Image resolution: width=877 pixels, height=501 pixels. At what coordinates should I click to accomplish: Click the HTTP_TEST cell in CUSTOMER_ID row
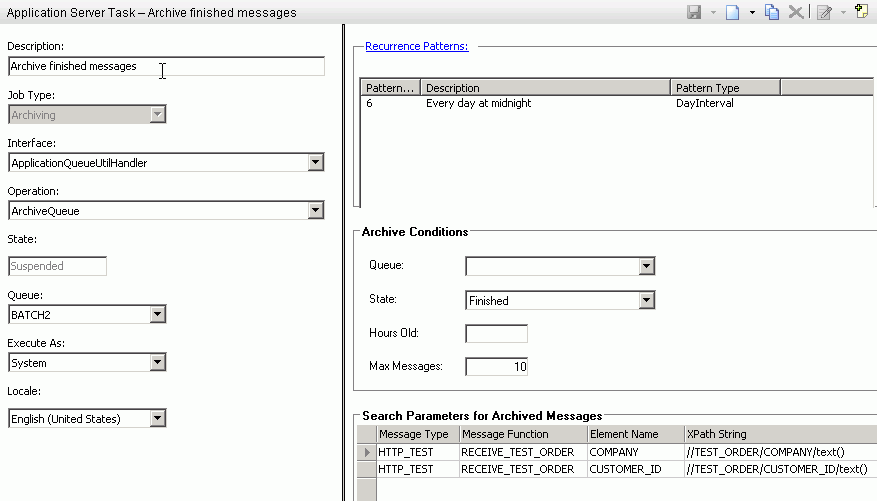coord(418,469)
